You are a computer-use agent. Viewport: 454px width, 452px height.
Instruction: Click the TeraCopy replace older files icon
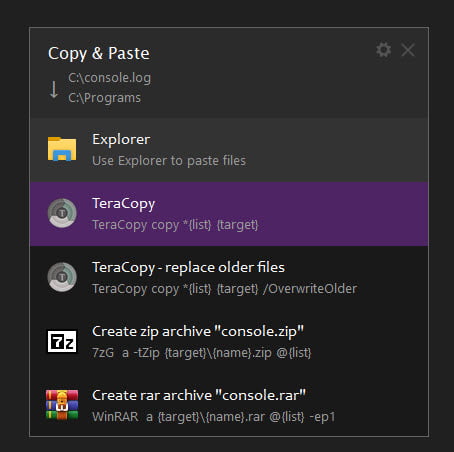[x=62, y=277]
